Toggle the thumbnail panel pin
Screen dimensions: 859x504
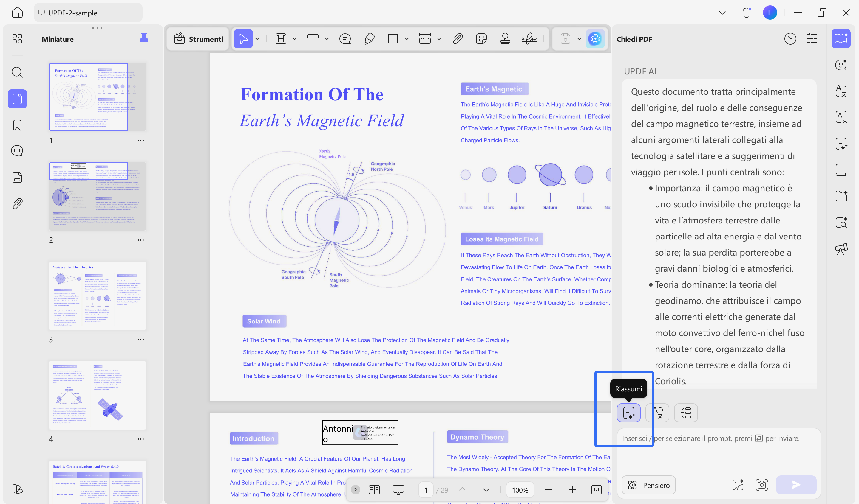pos(144,39)
